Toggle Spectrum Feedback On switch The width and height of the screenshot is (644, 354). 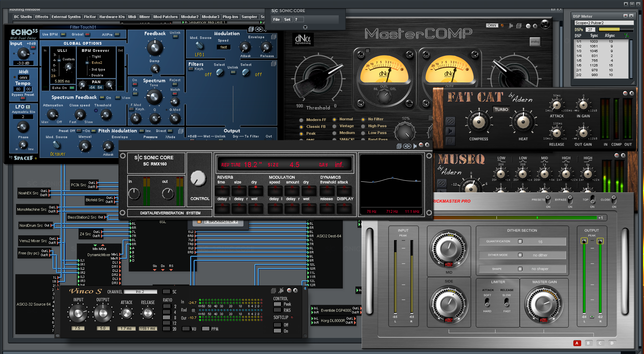[x=102, y=98]
